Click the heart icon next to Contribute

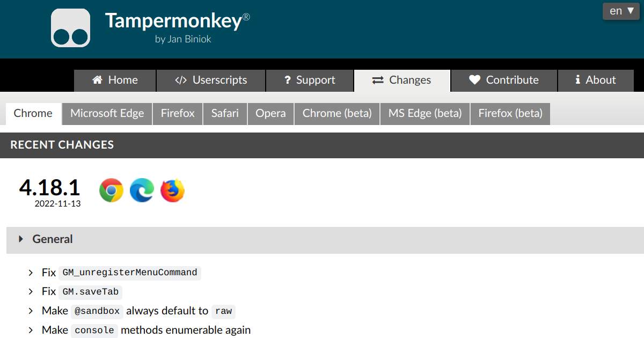click(474, 80)
